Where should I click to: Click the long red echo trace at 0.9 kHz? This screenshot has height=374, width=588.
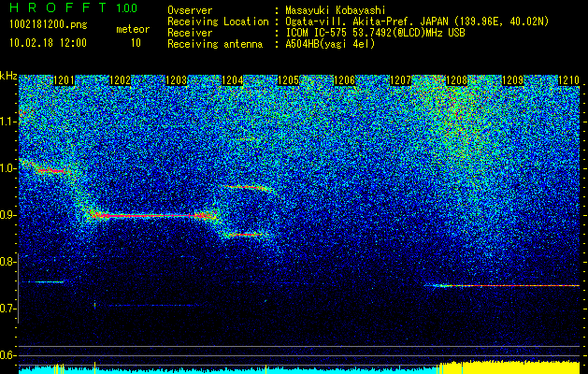(x=153, y=216)
